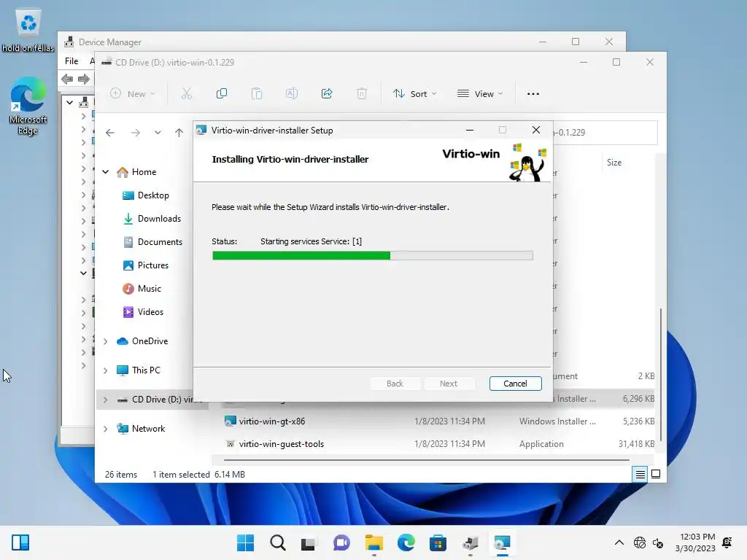This screenshot has width=747, height=560.
Task: Click Device Manager's forward arrow toolbar button
Action: click(x=83, y=79)
